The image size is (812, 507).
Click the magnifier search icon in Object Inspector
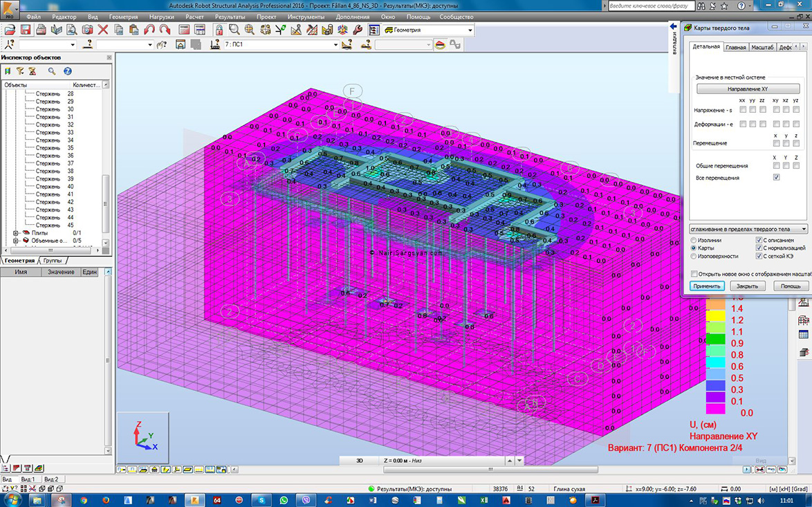click(52, 71)
